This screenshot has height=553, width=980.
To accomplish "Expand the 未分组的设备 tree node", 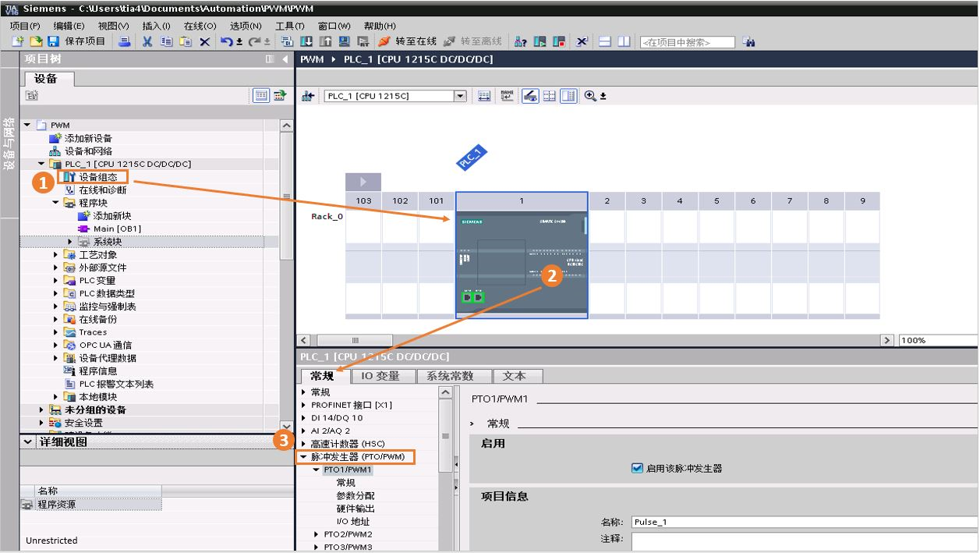I will [41, 409].
